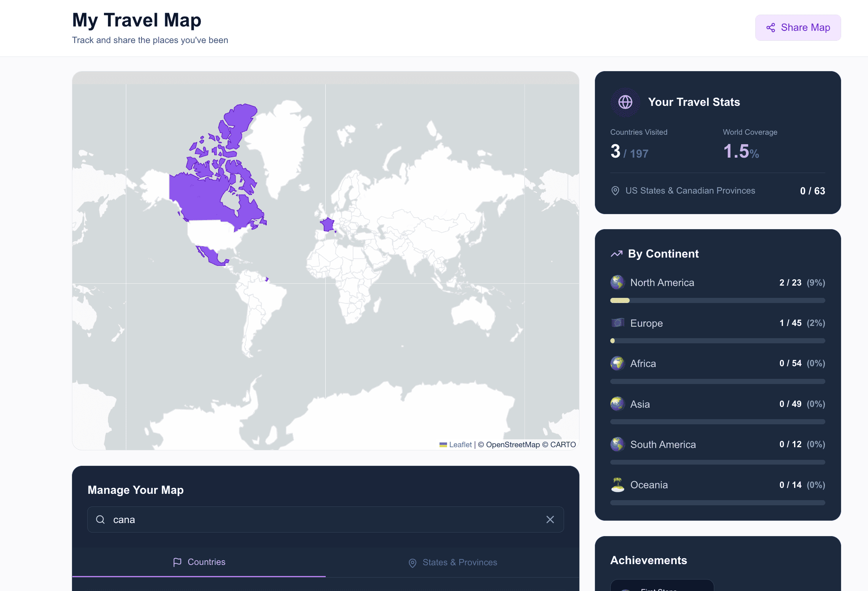Click the North America globe emoji
Screen dimensions: 868x591
click(617, 282)
